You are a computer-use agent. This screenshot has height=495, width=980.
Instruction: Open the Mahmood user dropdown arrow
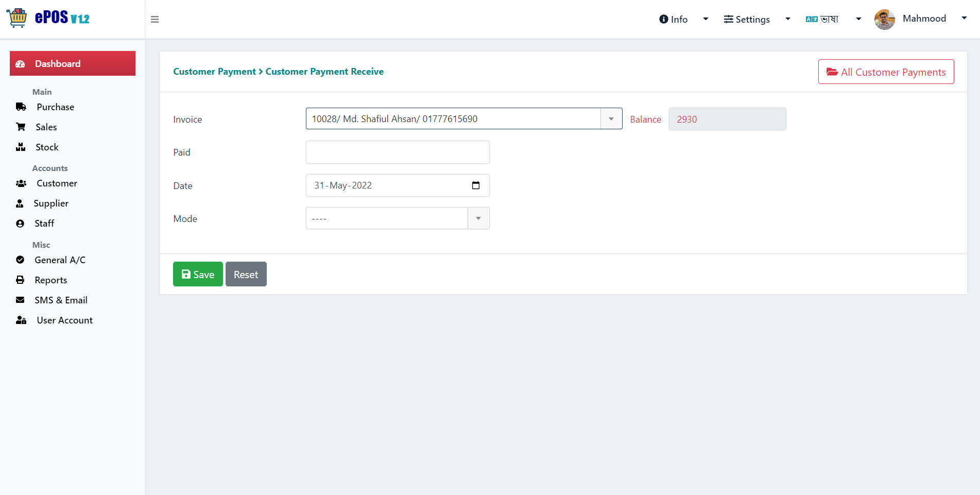click(964, 18)
